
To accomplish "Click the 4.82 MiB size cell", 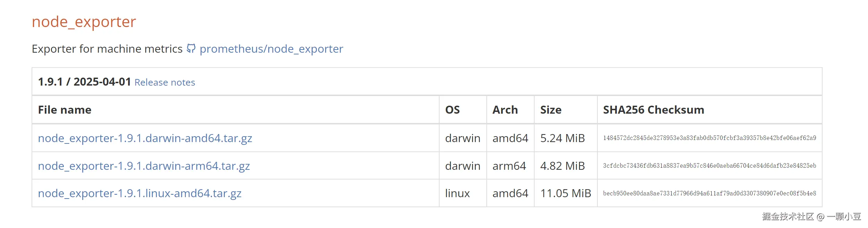I will pos(562,166).
